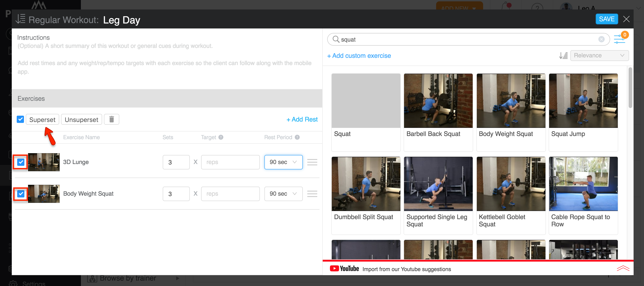Click the workout sort icon beside Regular Workout
Viewport: 644px width, 286px height.
(x=21, y=19)
